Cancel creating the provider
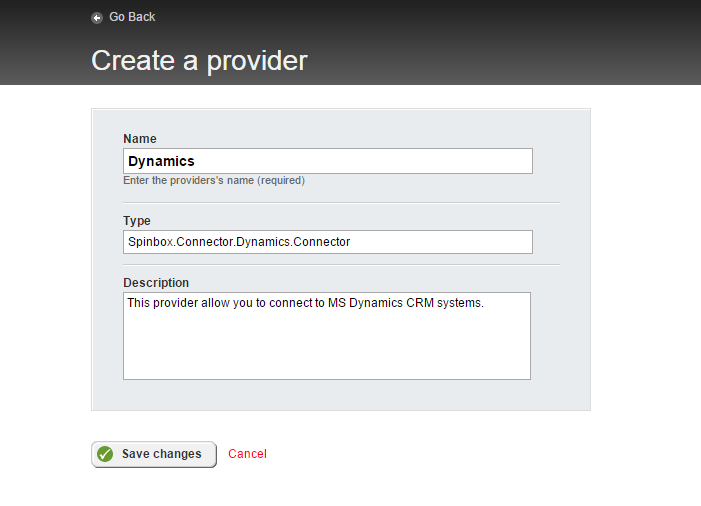701x506 pixels. pyautogui.click(x=247, y=454)
